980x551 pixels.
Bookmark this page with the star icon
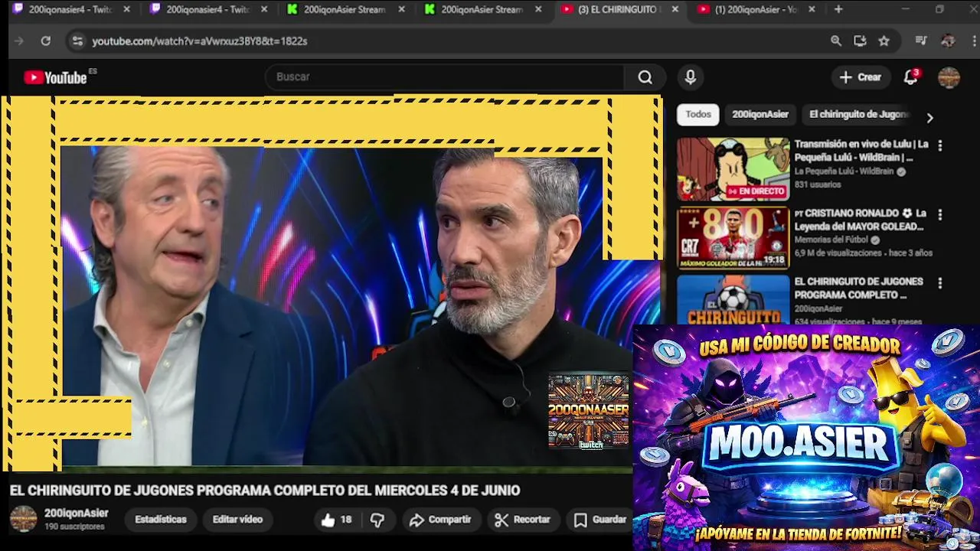[884, 41]
